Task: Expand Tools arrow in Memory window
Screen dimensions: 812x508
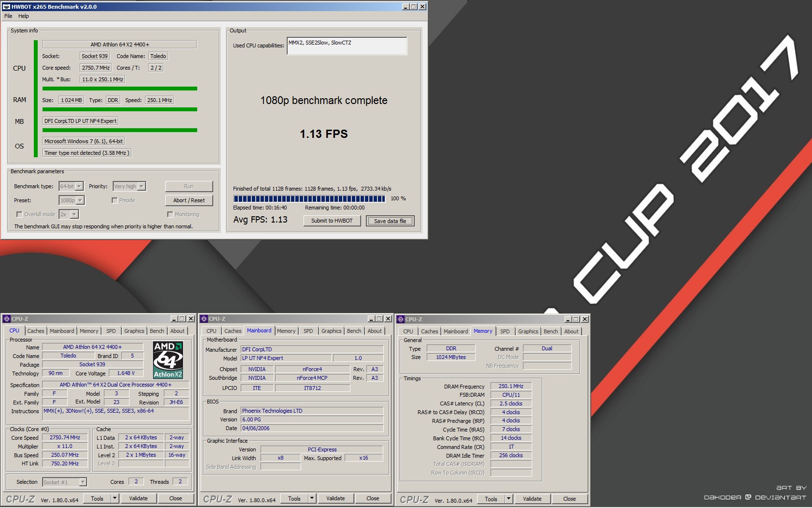Action: [509, 499]
